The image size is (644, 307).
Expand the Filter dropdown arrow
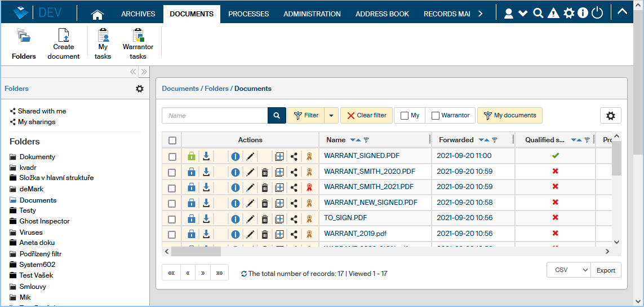[x=331, y=116]
